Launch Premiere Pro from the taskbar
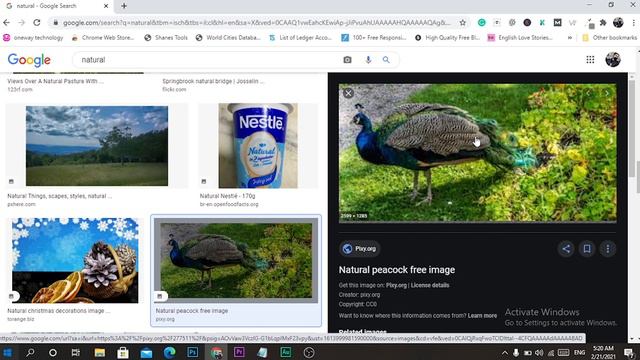640x360 pixels. (x=239, y=352)
